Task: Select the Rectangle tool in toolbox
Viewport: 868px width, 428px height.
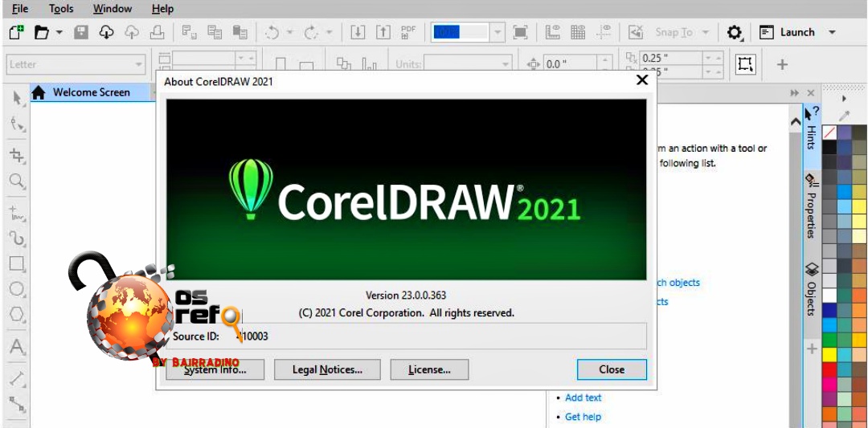Action: click(18, 263)
